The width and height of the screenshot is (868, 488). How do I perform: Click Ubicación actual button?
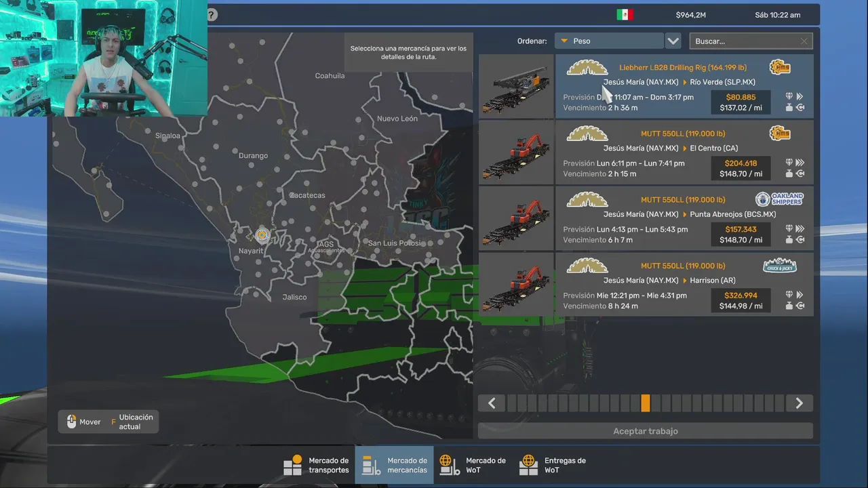pos(132,422)
